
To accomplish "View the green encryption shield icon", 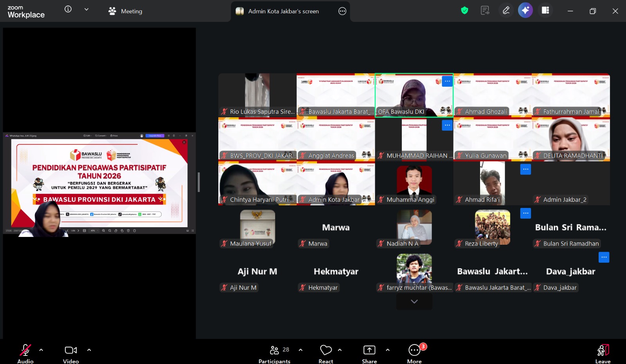I will click(x=464, y=11).
